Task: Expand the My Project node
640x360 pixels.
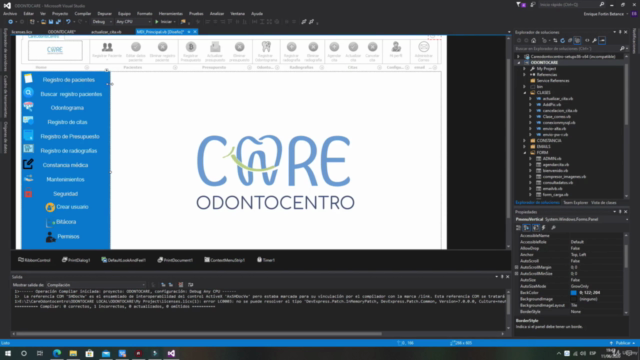Action: pyautogui.click(x=524, y=69)
